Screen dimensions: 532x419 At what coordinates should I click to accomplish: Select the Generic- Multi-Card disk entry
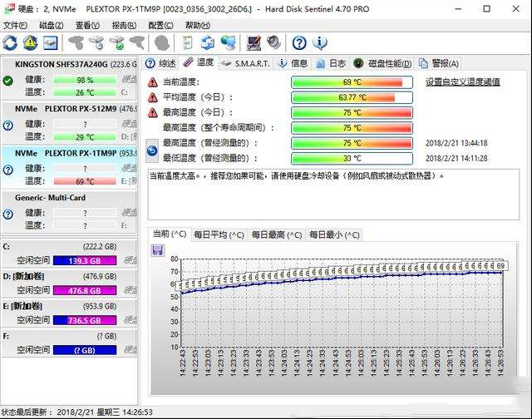(x=70, y=212)
